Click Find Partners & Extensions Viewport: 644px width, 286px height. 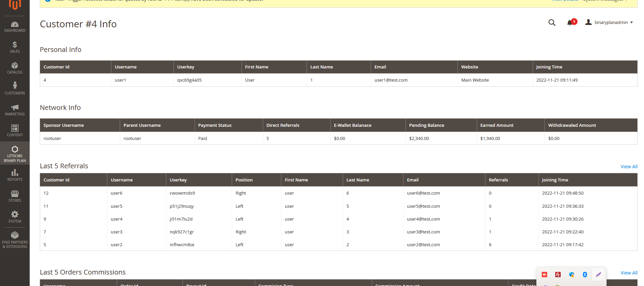pos(15,240)
